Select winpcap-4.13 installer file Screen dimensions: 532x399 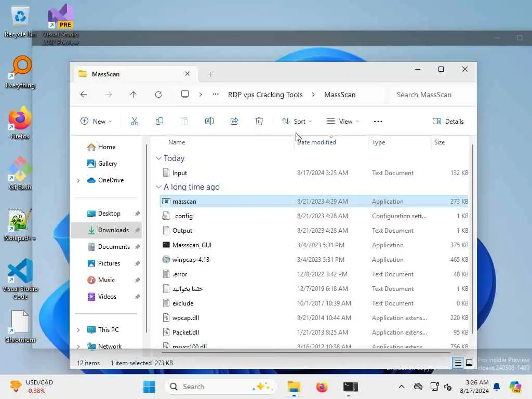point(314,260)
